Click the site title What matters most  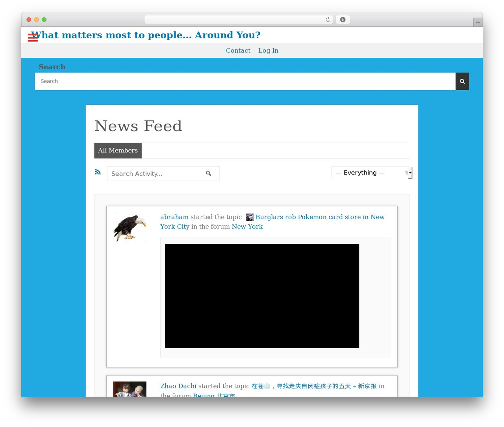pyautogui.click(x=146, y=35)
